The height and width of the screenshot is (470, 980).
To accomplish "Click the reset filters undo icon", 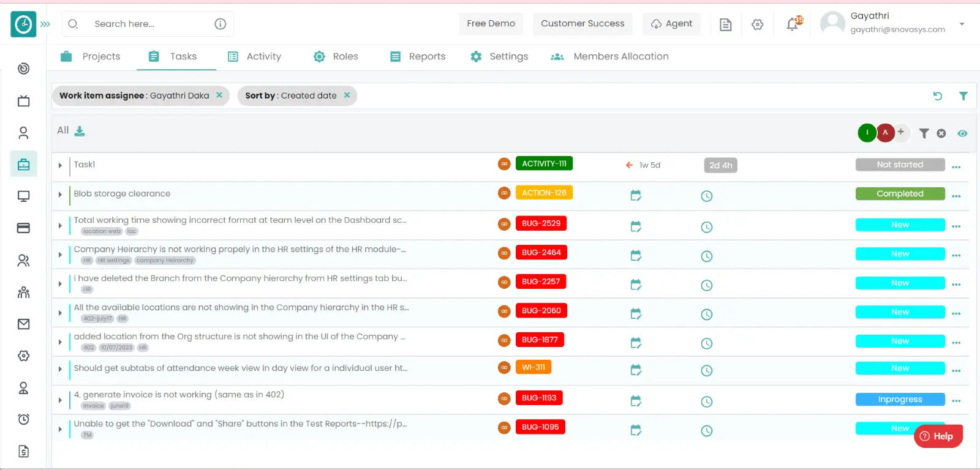I will (938, 96).
